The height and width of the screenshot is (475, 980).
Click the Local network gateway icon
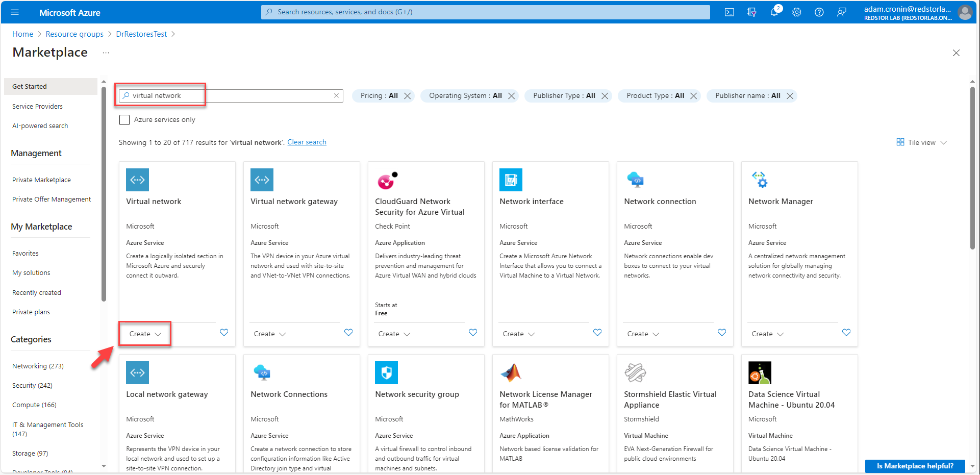click(x=138, y=372)
